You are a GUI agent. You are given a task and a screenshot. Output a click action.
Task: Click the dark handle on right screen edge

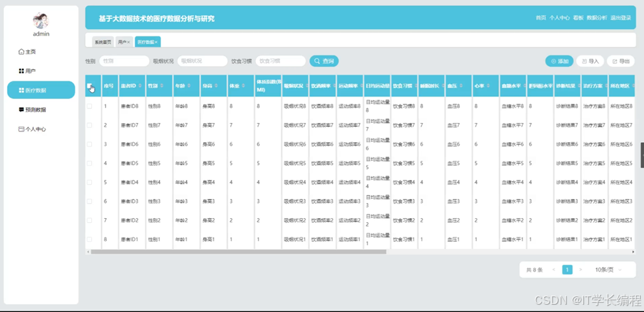[642, 155]
